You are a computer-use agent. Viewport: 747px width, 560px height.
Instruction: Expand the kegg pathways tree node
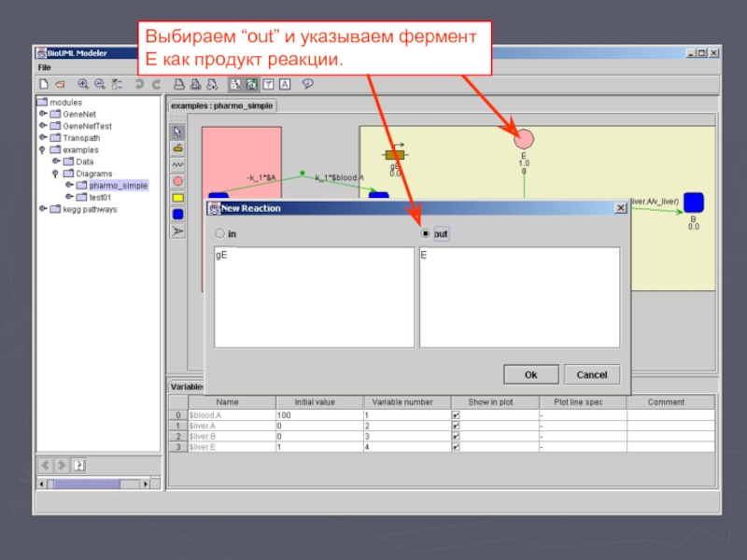click(42, 208)
